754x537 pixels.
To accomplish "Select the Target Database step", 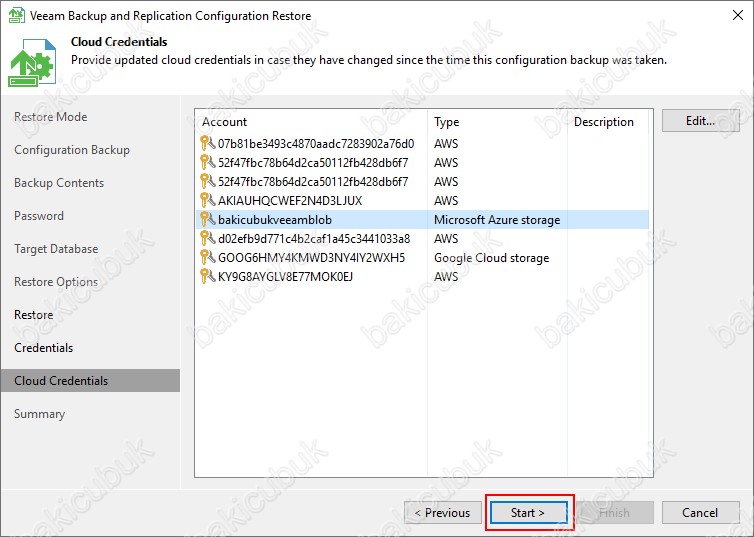I will click(x=56, y=249).
